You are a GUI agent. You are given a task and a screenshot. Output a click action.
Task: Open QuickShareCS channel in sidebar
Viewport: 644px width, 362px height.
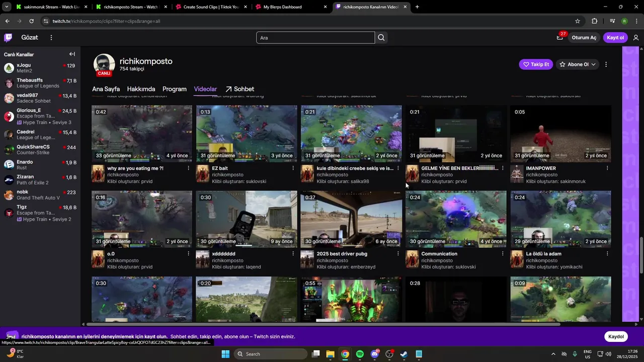(x=40, y=149)
